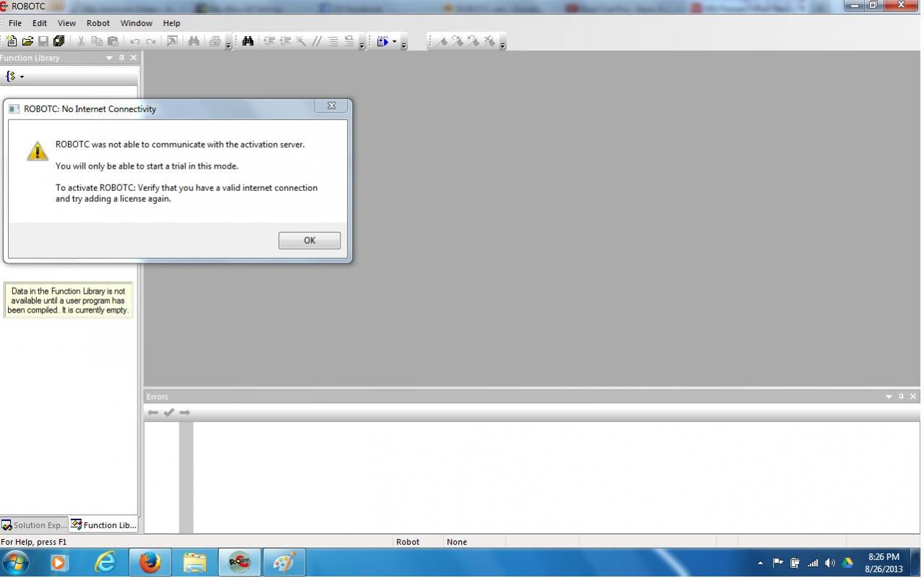This screenshot has height=578, width=924.
Task: Close the No Internet Connectivity dialog
Action: point(331,106)
